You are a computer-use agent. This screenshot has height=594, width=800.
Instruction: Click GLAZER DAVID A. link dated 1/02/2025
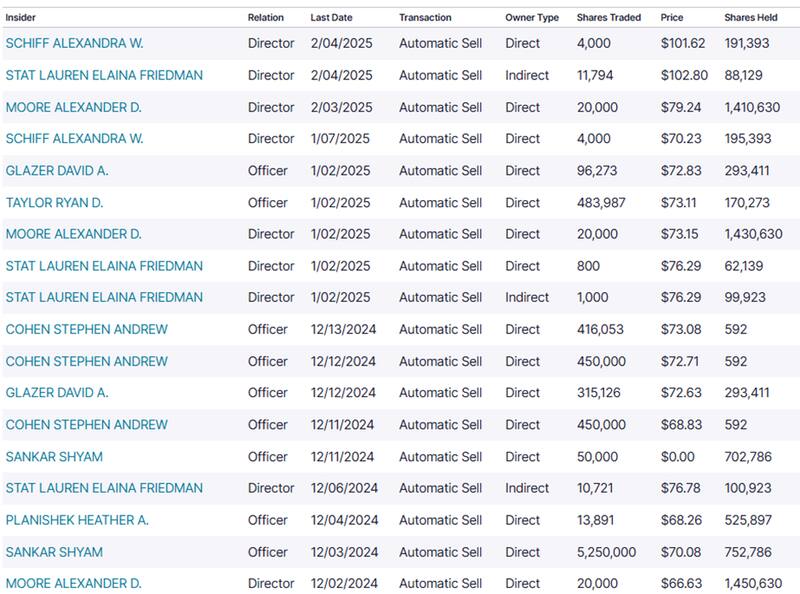[57, 171]
